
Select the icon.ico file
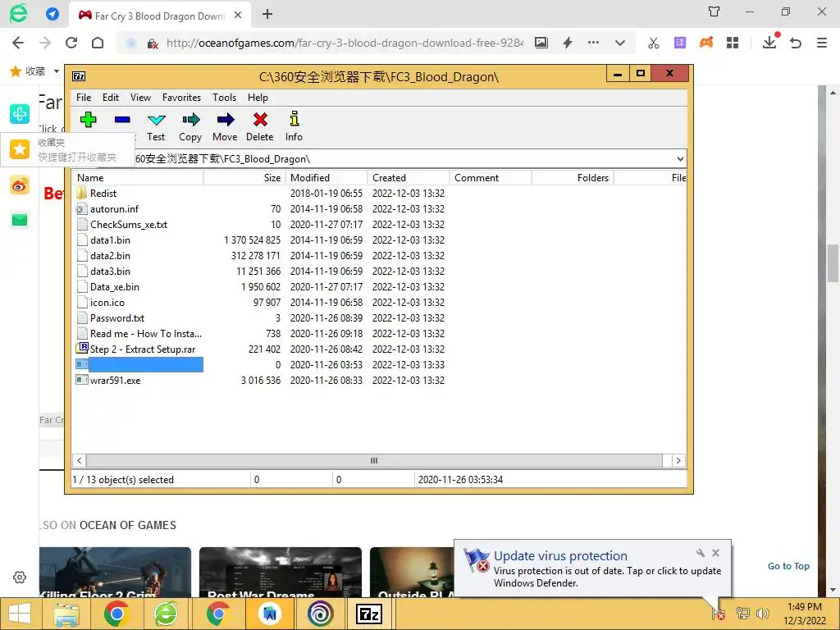[x=107, y=303]
